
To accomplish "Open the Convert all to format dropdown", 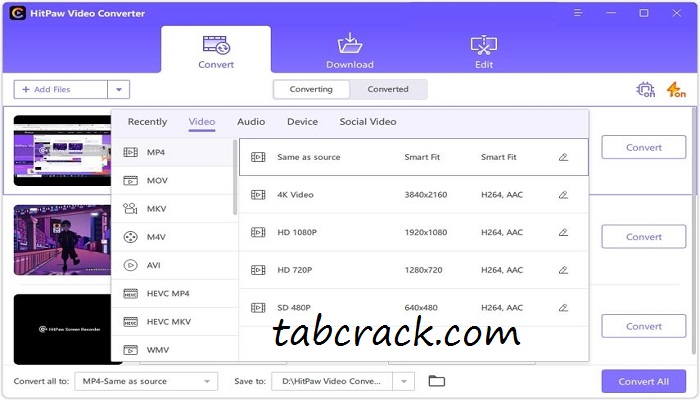I will [146, 381].
